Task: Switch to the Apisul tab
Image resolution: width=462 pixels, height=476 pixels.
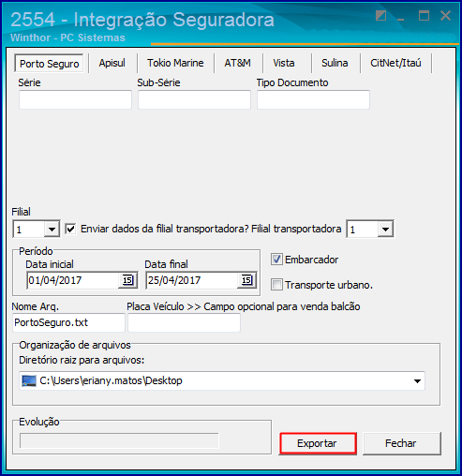Action: pyautogui.click(x=112, y=63)
